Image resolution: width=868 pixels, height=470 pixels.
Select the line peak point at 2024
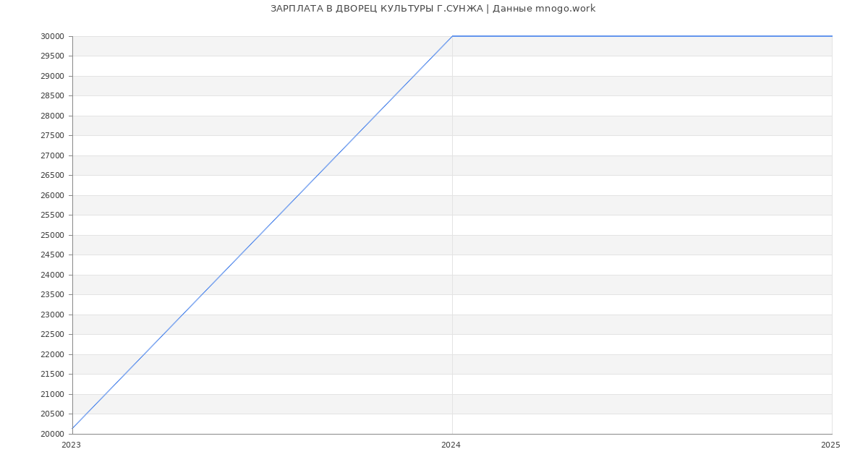tap(452, 36)
